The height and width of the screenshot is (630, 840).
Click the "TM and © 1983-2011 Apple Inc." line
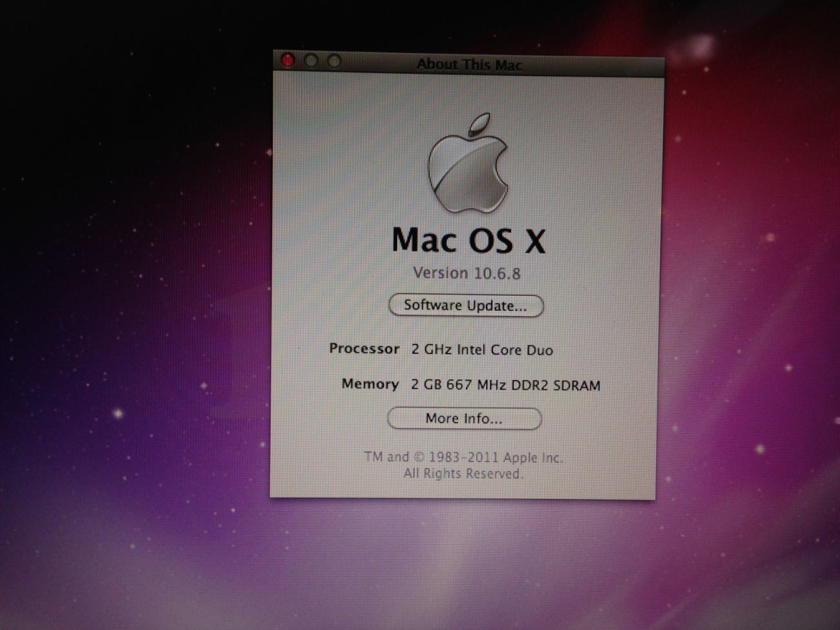tap(463, 457)
